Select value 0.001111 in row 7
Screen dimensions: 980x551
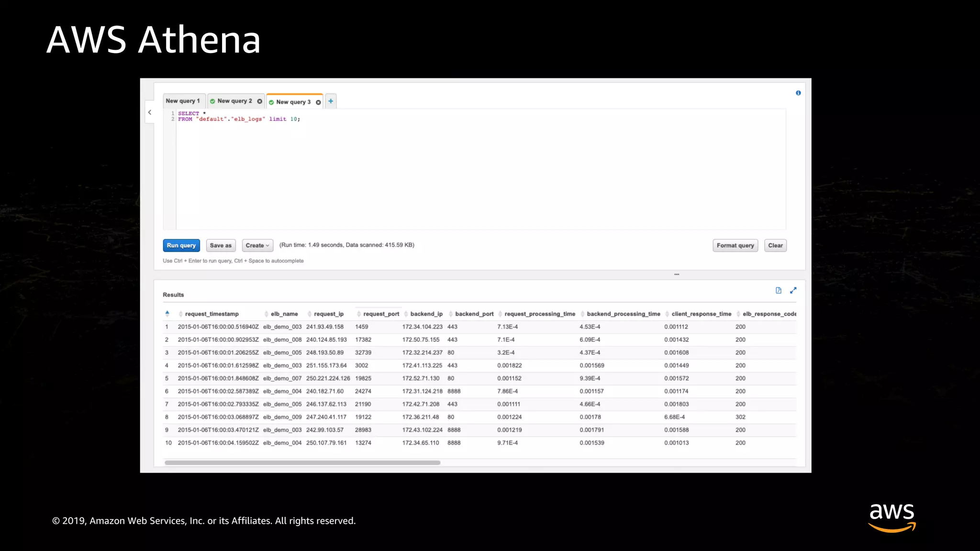(x=509, y=404)
